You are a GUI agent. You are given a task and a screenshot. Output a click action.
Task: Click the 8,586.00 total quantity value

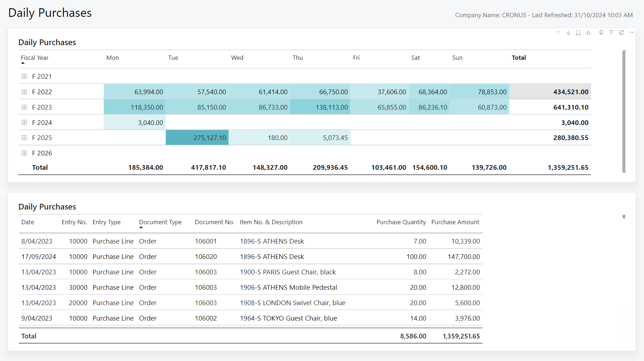click(x=413, y=336)
